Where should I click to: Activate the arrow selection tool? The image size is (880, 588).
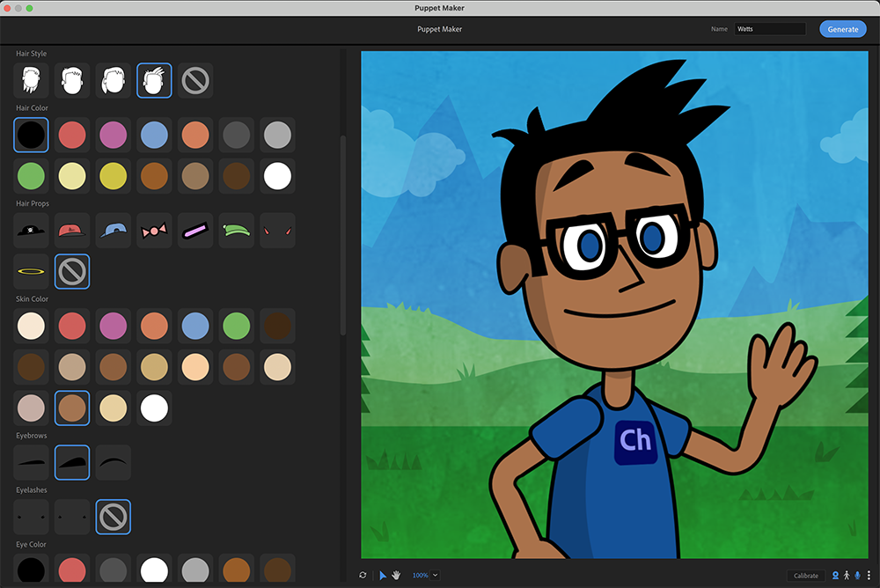coord(383,575)
